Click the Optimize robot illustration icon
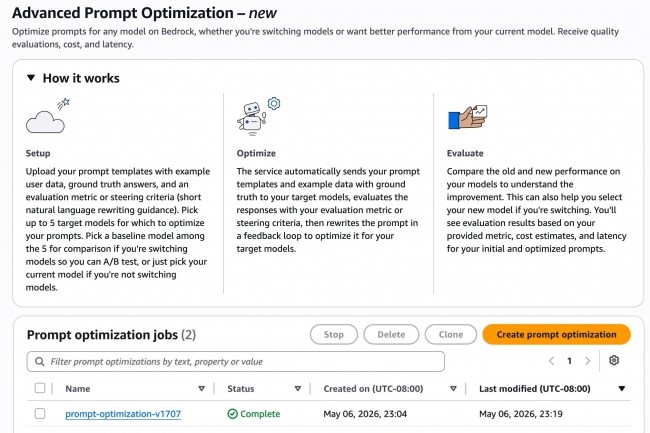This screenshot has height=433, width=650. [259, 116]
